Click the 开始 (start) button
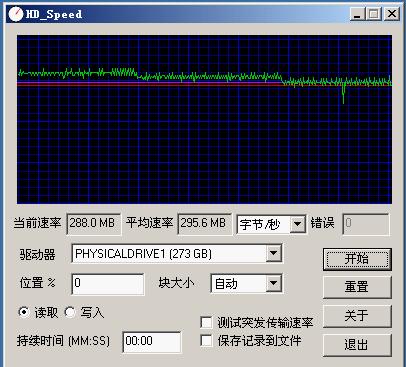The image size is (406, 367). (357, 259)
